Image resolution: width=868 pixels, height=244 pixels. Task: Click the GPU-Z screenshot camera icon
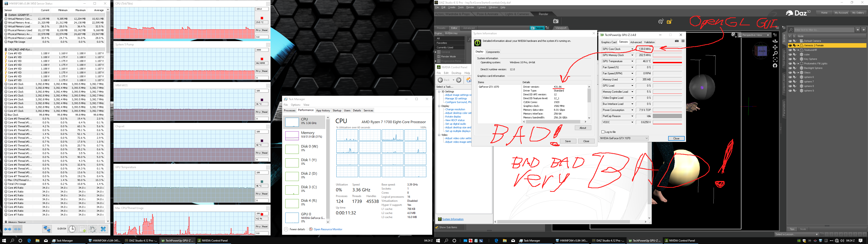pyautogui.click(x=677, y=41)
